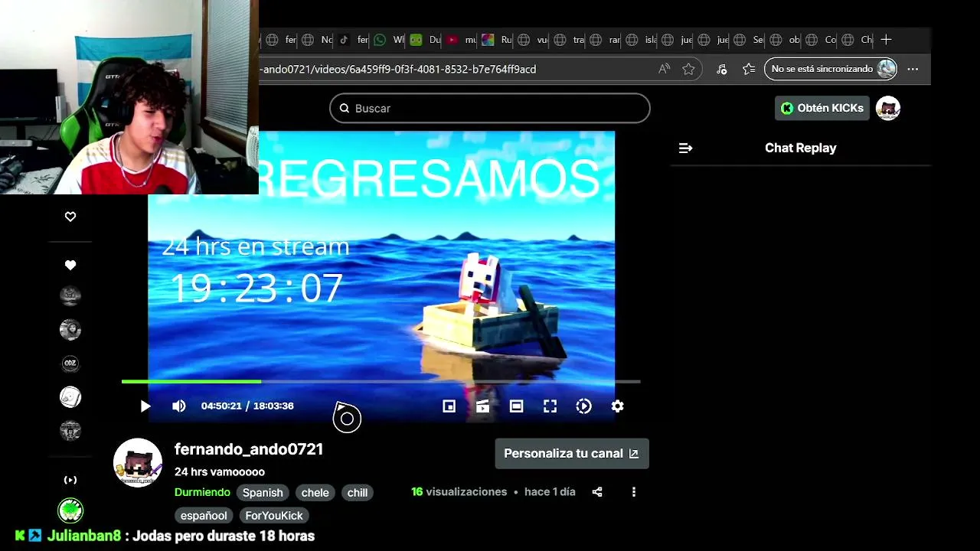Click the address bar URL
980x551 pixels.
tap(398, 69)
